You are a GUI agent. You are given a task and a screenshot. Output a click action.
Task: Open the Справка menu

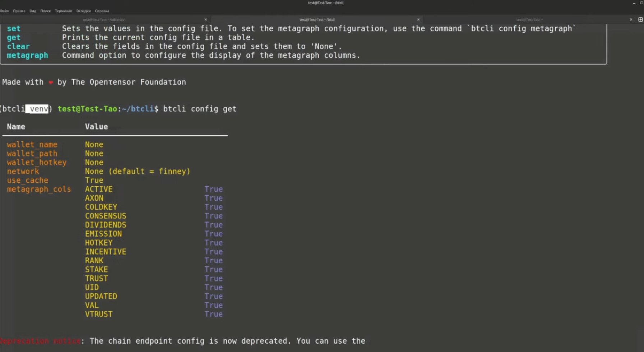tap(102, 11)
